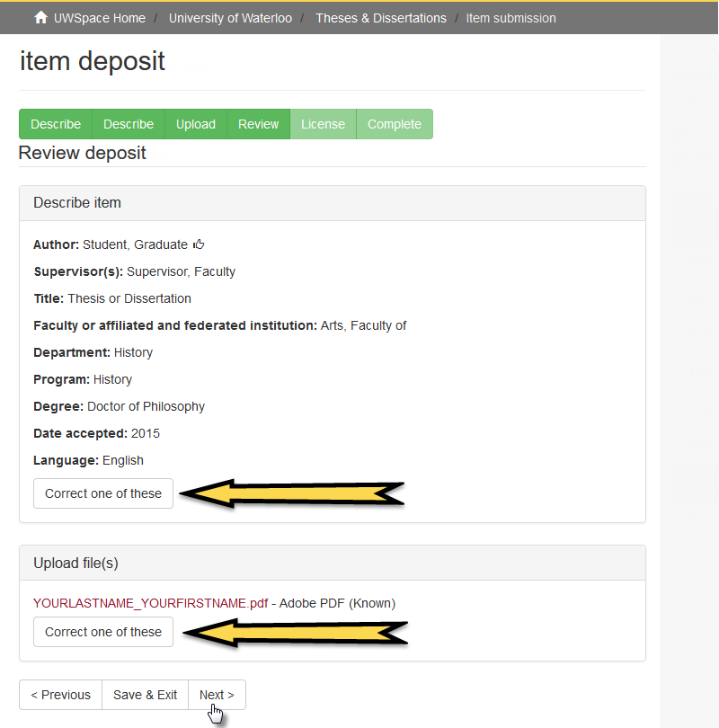Image resolution: width=719 pixels, height=728 pixels.
Task: Click the home icon in the breadcrumb bar
Action: (38, 17)
